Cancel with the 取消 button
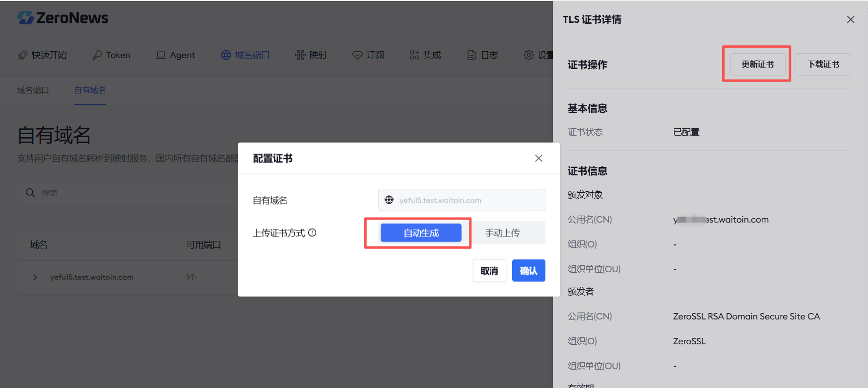The width and height of the screenshot is (868, 388). tap(489, 271)
